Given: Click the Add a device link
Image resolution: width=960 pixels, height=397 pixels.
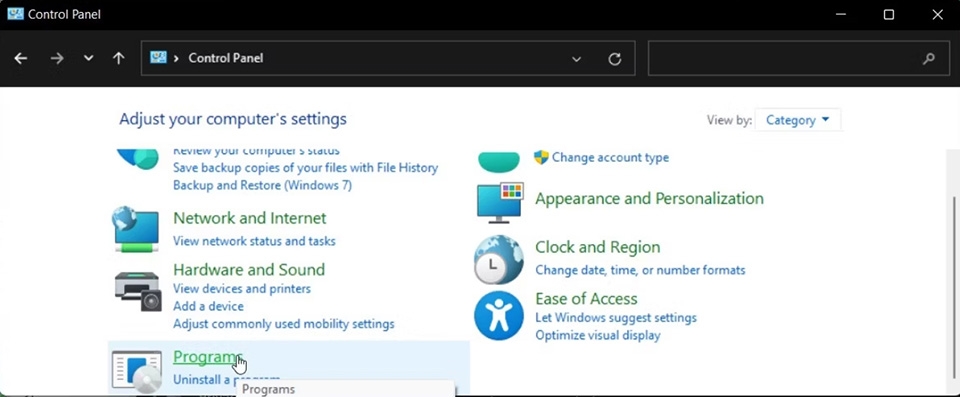Looking at the screenshot, I should [208, 306].
